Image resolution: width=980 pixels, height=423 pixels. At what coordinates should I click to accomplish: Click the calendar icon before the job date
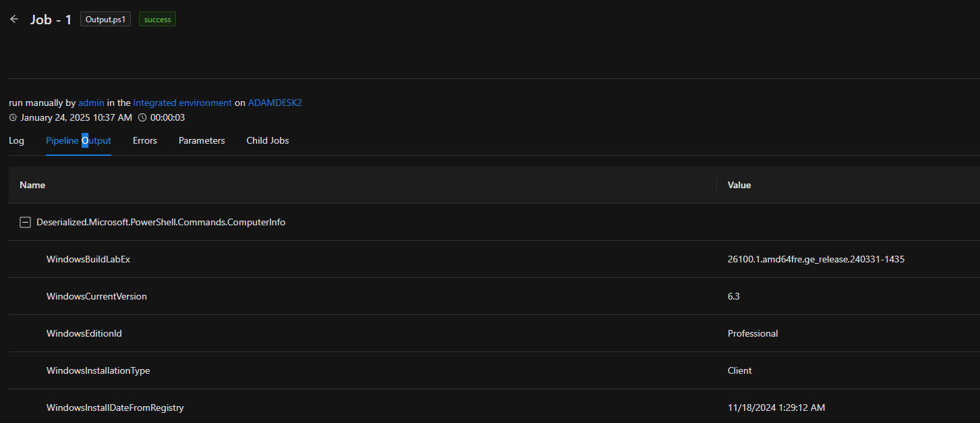click(x=13, y=118)
